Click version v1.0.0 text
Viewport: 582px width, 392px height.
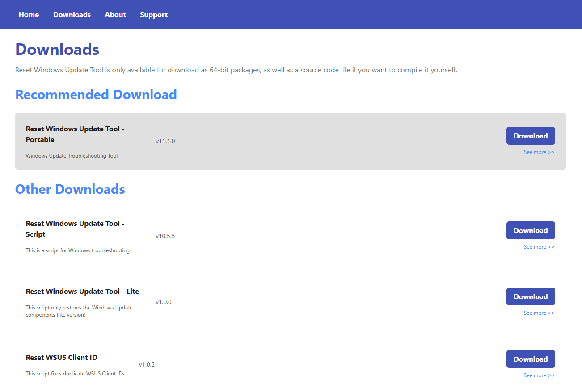pyautogui.click(x=164, y=302)
